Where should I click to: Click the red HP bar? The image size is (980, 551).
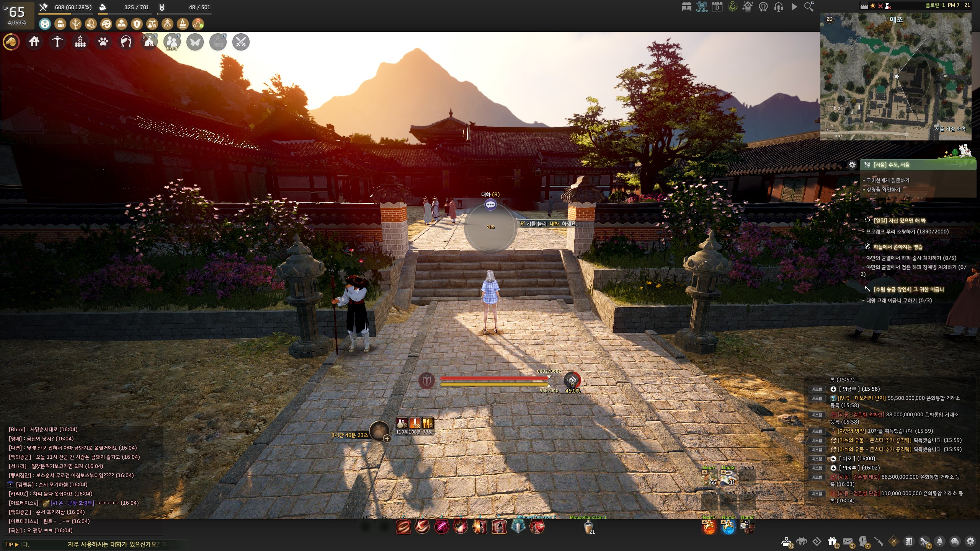(x=494, y=378)
